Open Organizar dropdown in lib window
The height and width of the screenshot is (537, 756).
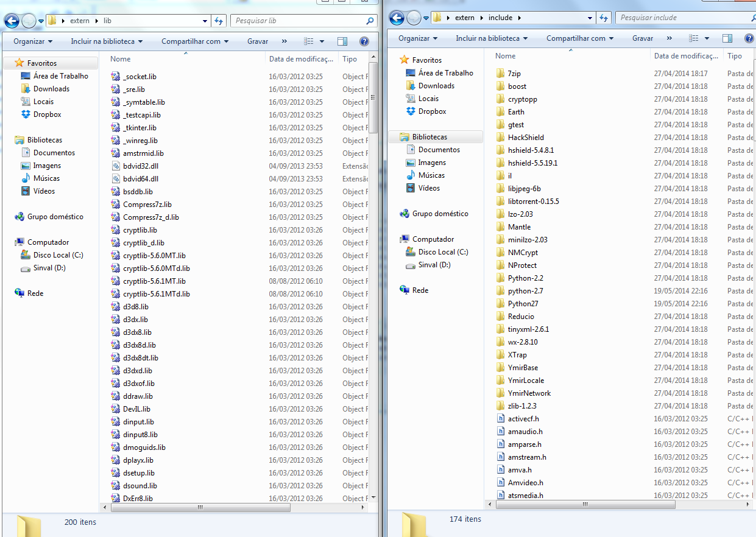(x=33, y=41)
